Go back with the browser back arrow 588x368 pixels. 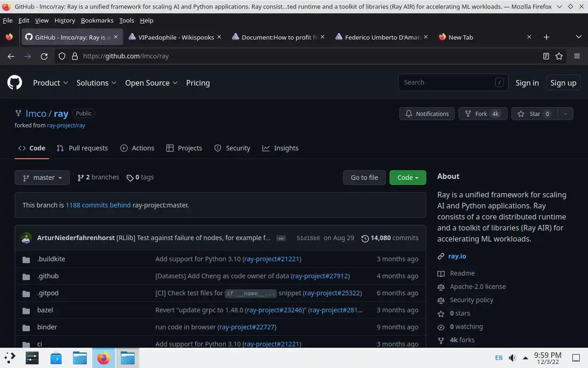(11, 56)
